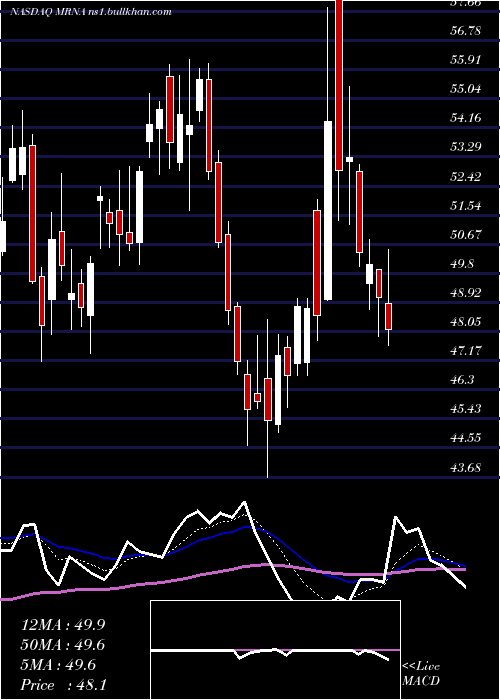Select the 44.55 price axis label

tap(467, 438)
